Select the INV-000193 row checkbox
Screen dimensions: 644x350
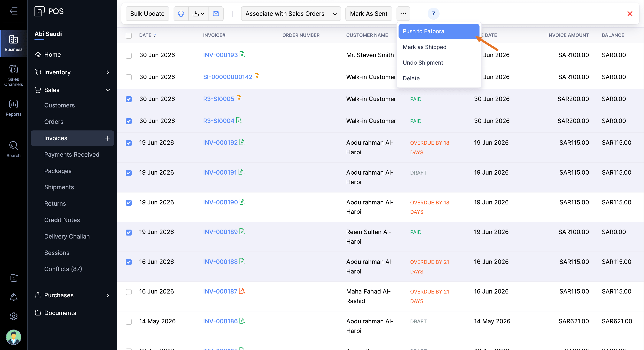128,55
